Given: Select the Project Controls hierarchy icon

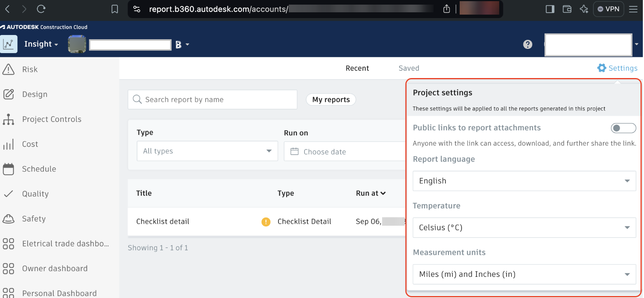Looking at the screenshot, I should pyautogui.click(x=8, y=119).
